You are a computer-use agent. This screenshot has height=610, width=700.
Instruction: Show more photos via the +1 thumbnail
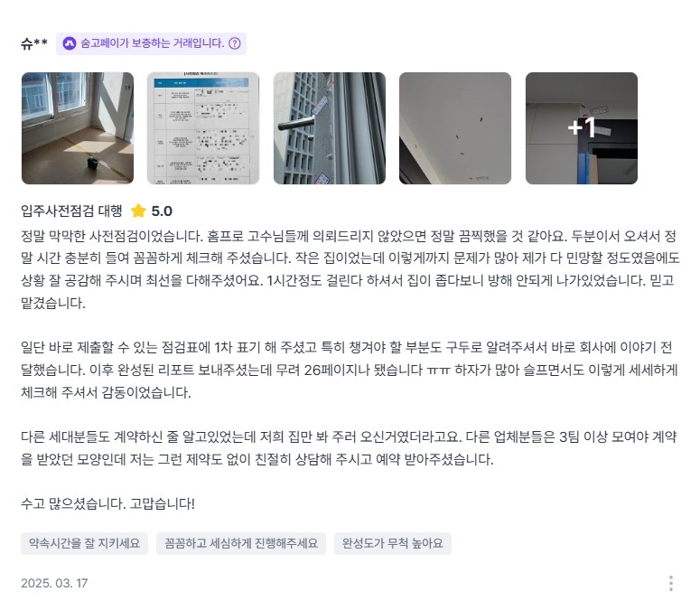(x=582, y=128)
